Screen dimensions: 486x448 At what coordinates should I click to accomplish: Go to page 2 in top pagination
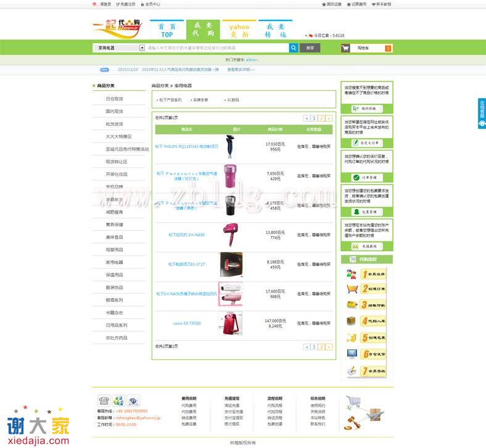(x=321, y=118)
